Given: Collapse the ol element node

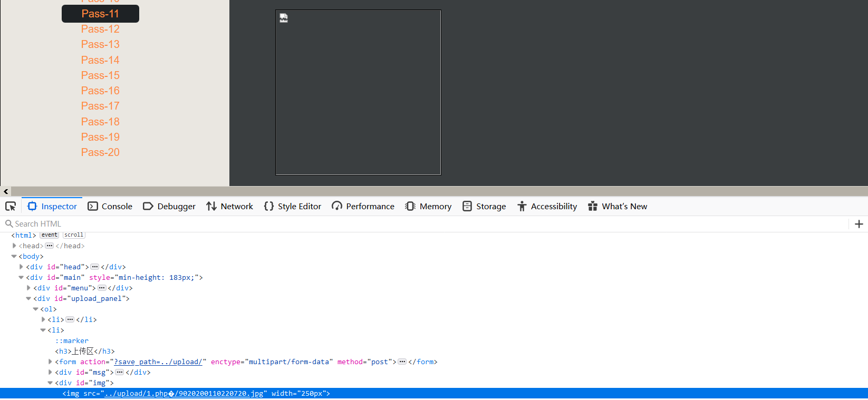Looking at the screenshot, I should 35,309.
